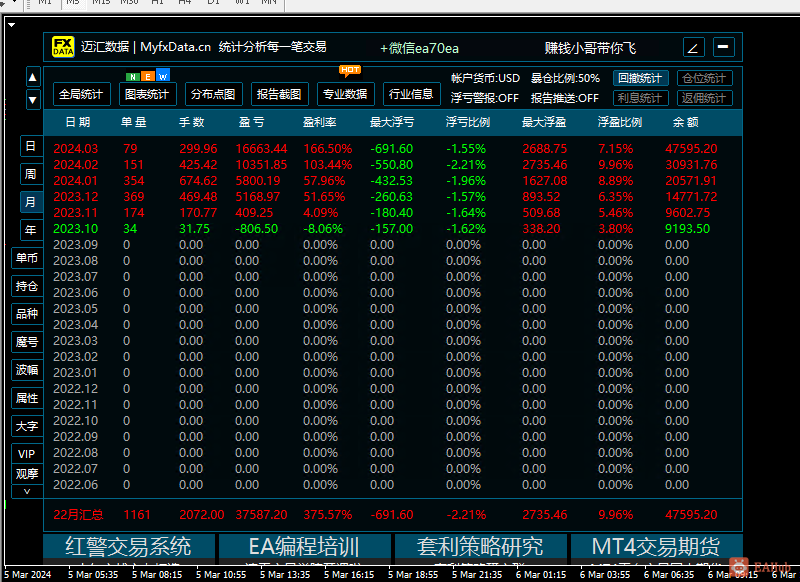Click 报告截图 report screenshot button

click(279, 94)
